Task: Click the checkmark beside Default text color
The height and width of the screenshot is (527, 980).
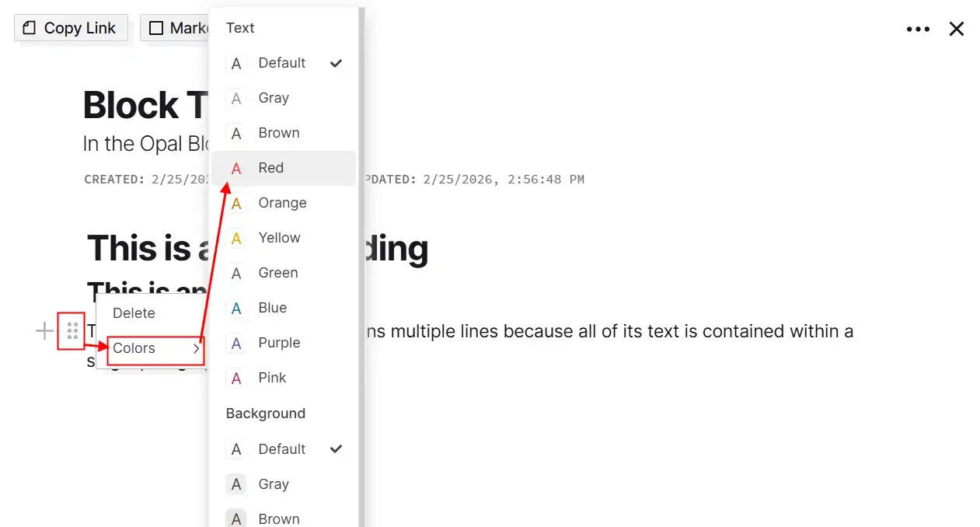Action: click(x=336, y=63)
